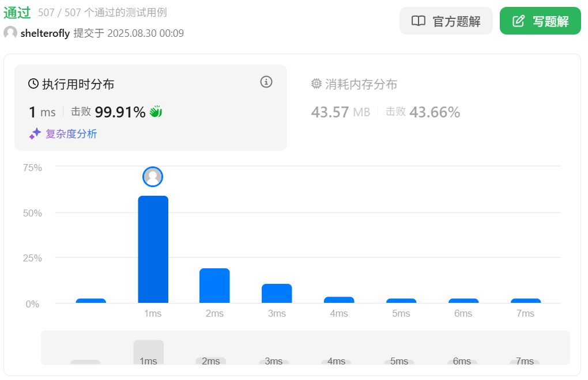Open 复杂度分析 complexity analysis link
Screen dimensions: 588x380
click(71, 134)
